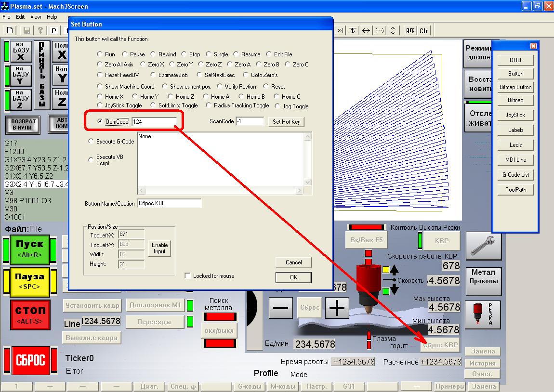Select the Execute VB Script option
This screenshot has width=554, height=392.
(91, 159)
